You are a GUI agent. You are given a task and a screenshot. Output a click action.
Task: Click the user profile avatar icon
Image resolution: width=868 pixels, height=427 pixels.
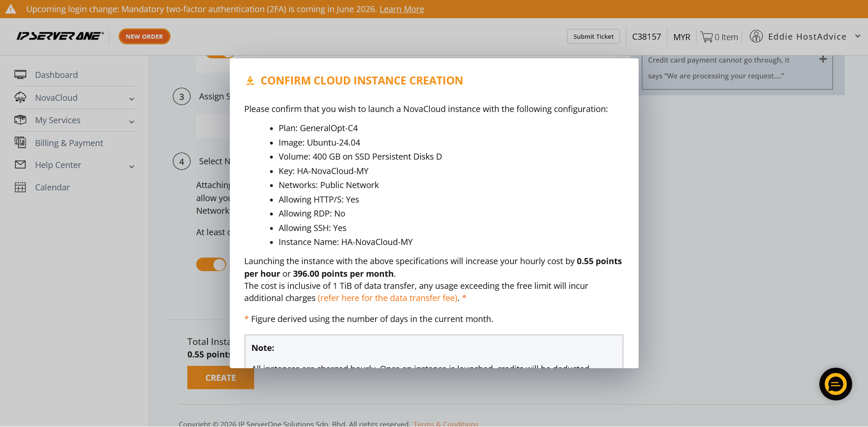(x=756, y=36)
